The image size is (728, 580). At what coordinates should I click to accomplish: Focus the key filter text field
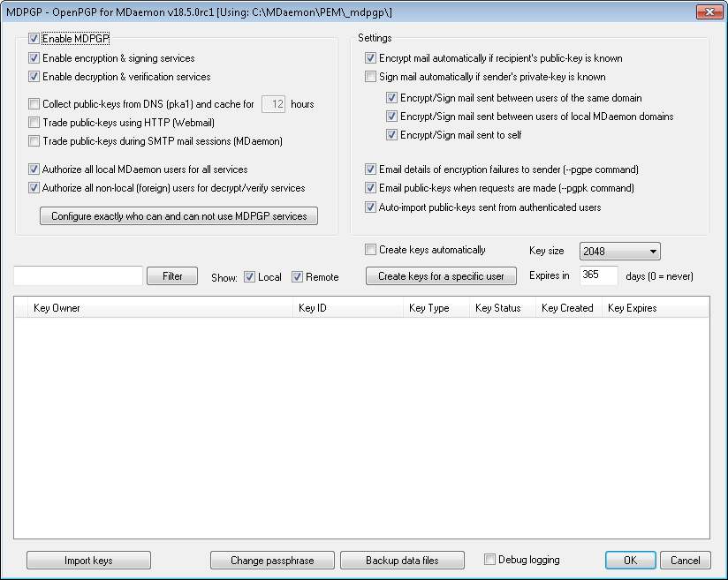tap(78, 276)
